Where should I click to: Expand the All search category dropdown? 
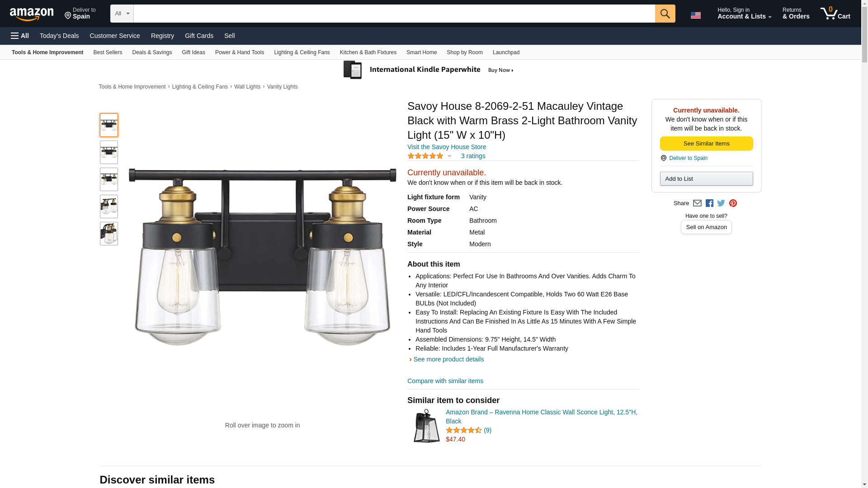122,14
